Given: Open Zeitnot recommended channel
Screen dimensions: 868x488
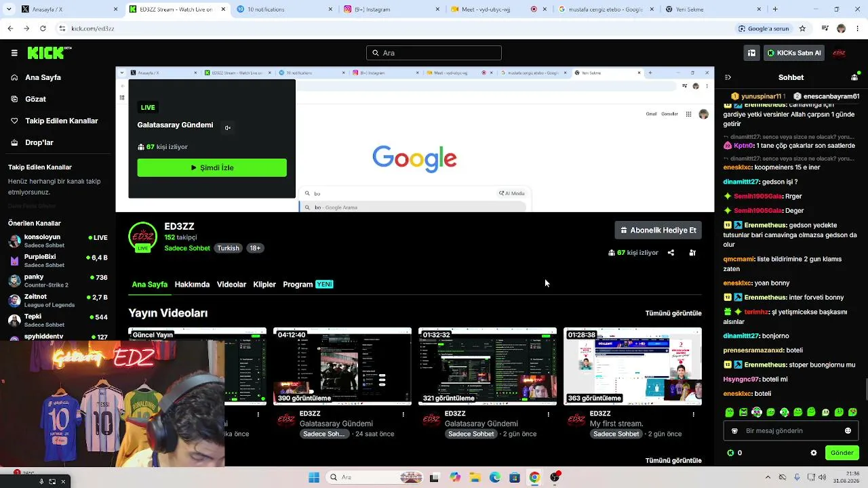Looking at the screenshot, I should pyautogui.click(x=58, y=300).
